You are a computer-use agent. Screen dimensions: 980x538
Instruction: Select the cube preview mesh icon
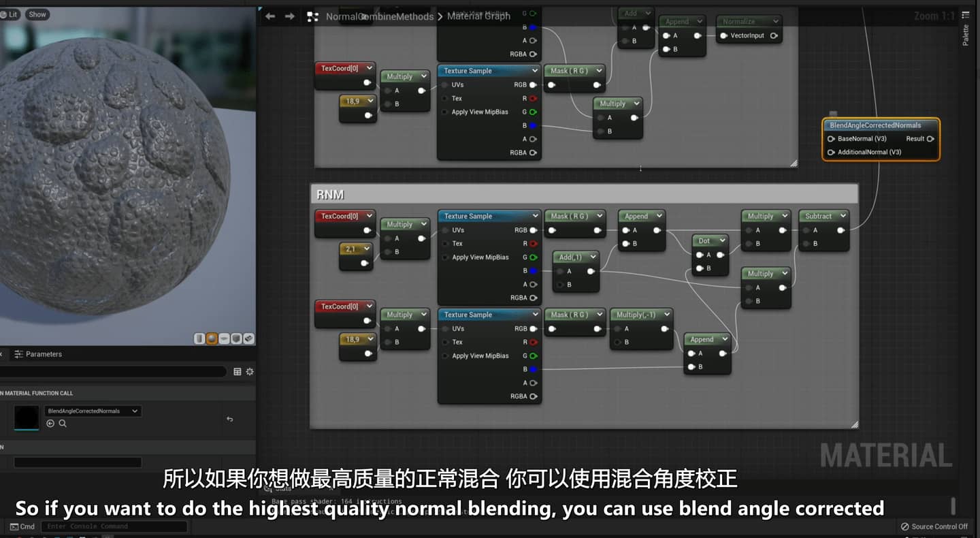point(236,338)
